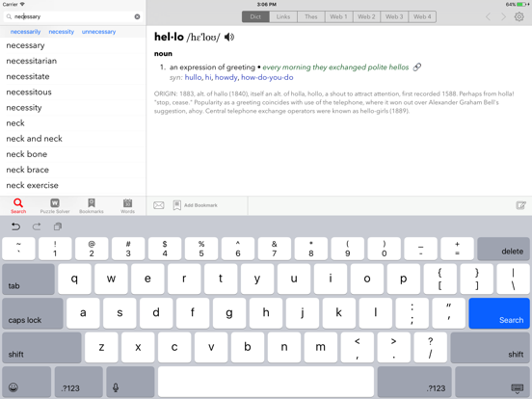Image resolution: width=532 pixels, height=399 pixels.
Task: Switch to the Links tab
Action: (x=283, y=16)
